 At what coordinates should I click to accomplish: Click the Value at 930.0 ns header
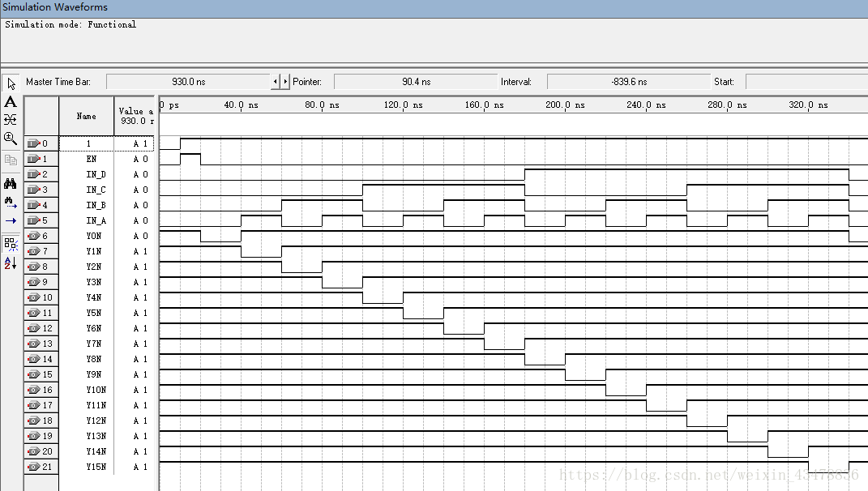[x=135, y=116]
